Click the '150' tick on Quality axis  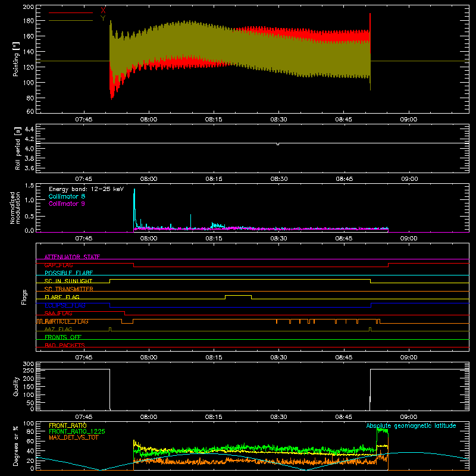(x=29, y=387)
